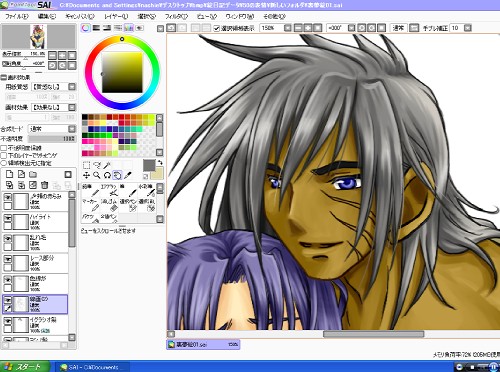The width and height of the screenshot is (500, 372).
Task: Enable the preserve opacity (不透明度保護) checkbox
Action: point(4,148)
